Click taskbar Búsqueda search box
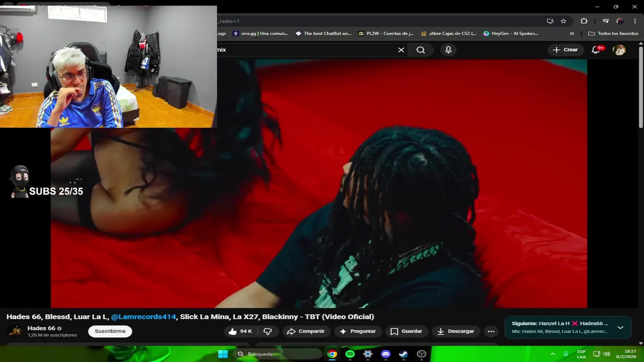Image resolution: width=644 pixels, height=362 pixels. coord(278,354)
